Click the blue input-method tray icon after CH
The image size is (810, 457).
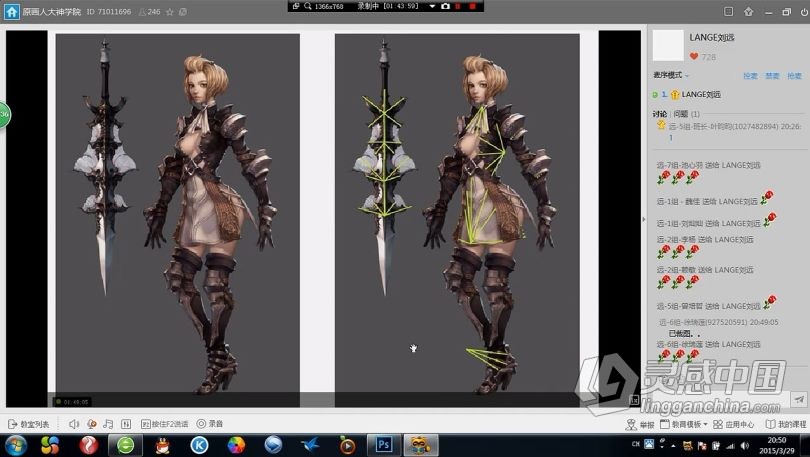pos(649,444)
